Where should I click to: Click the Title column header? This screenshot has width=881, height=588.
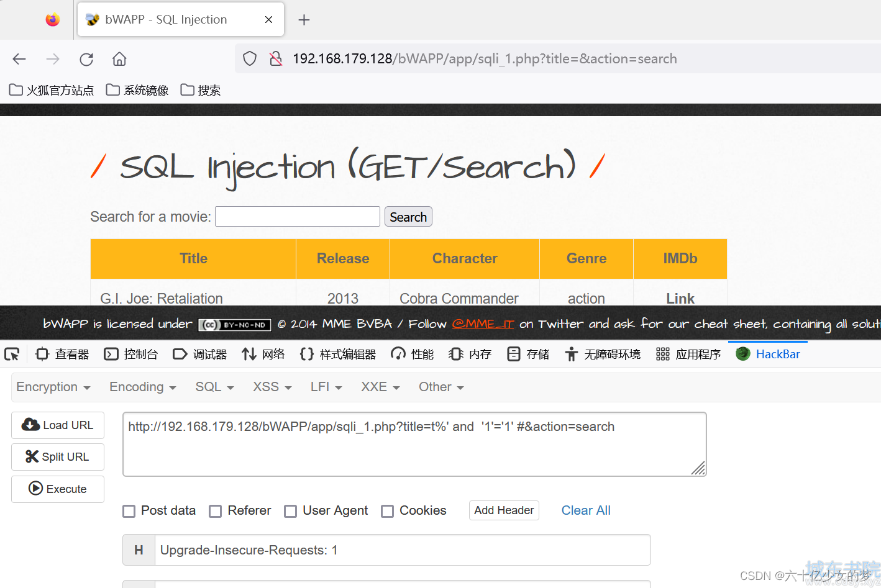[193, 259]
